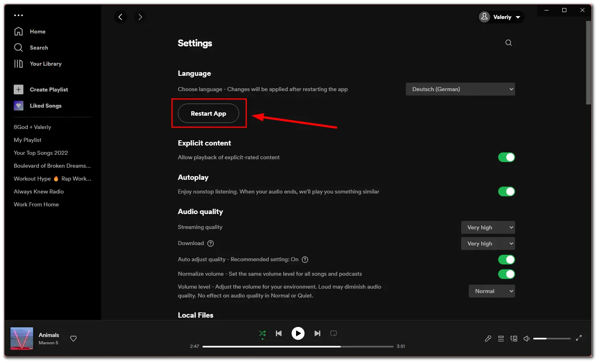599x364 pixels.
Task: Like the song Animals with heart icon
Action: pos(73,339)
